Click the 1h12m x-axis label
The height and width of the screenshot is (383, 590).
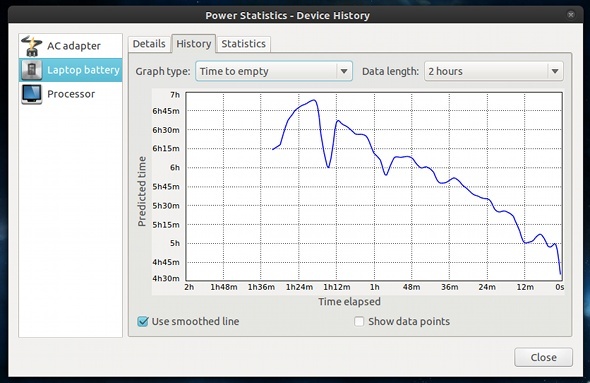[x=337, y=287]
